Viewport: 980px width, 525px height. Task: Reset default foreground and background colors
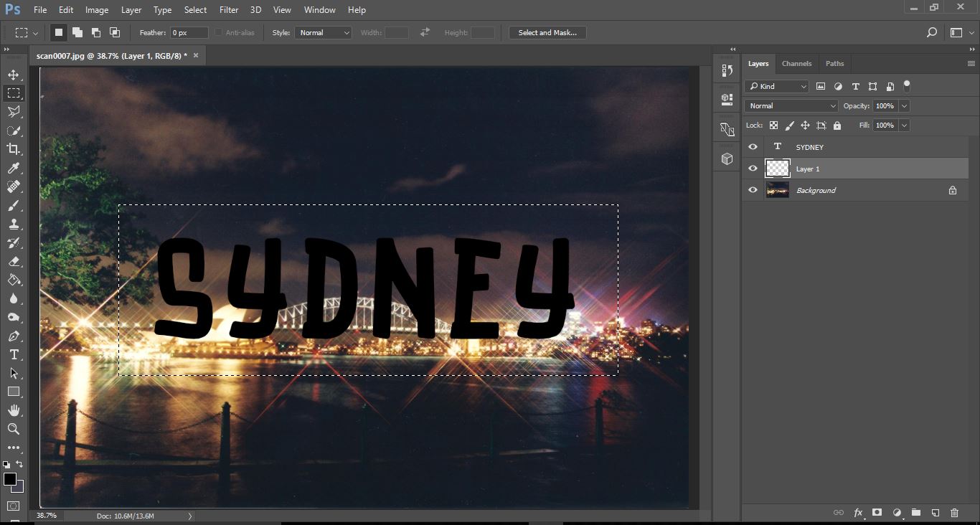click(x=7, y=465)
